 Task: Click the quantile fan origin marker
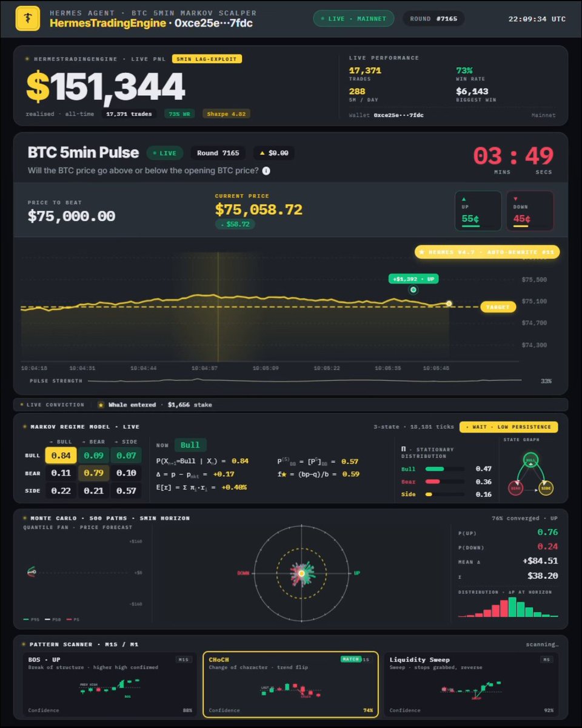[x=32, y=572]
